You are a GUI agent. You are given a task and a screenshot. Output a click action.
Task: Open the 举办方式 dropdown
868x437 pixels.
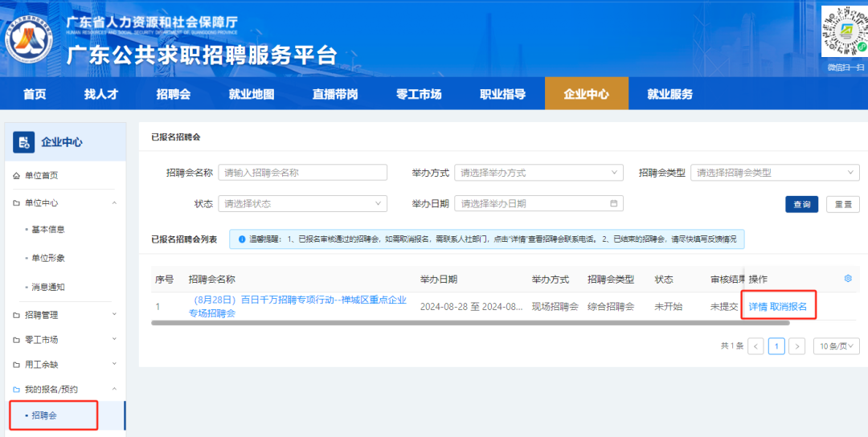pyautogui.click(x=538, y=173)
